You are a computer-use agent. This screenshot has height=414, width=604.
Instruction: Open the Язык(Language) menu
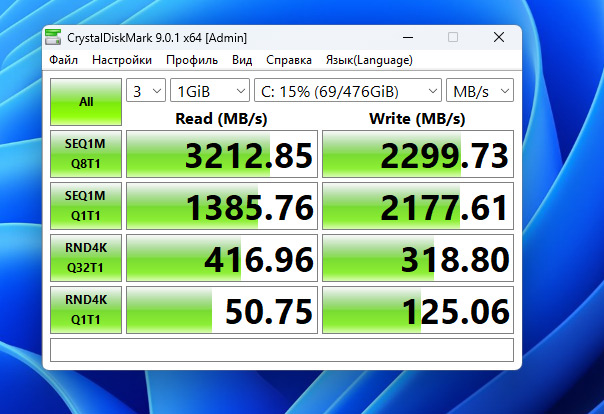(x=369, y=60)
